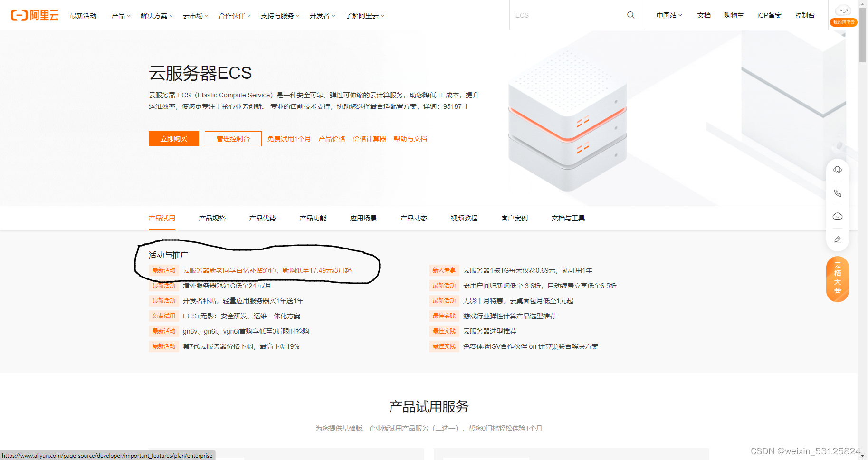Screen dimensions: 868x460
Task: Click the pencil feedback icon in sidebar
Action: [838, 240]
